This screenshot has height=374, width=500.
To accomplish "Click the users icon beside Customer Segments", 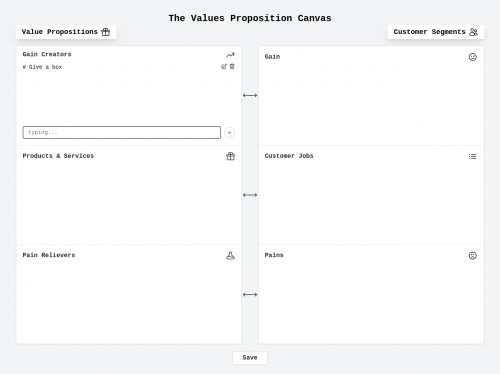I will [473, 32].
